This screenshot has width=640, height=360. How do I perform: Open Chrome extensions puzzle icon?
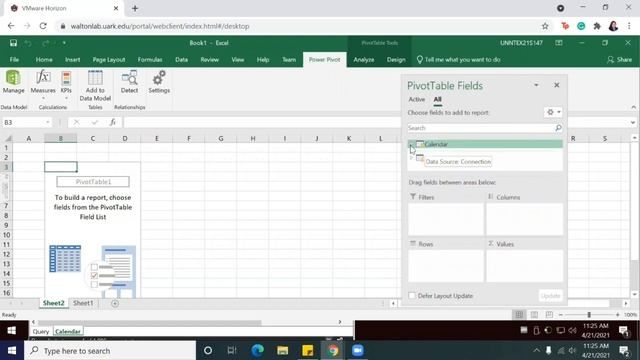click(x=597, y=26)
